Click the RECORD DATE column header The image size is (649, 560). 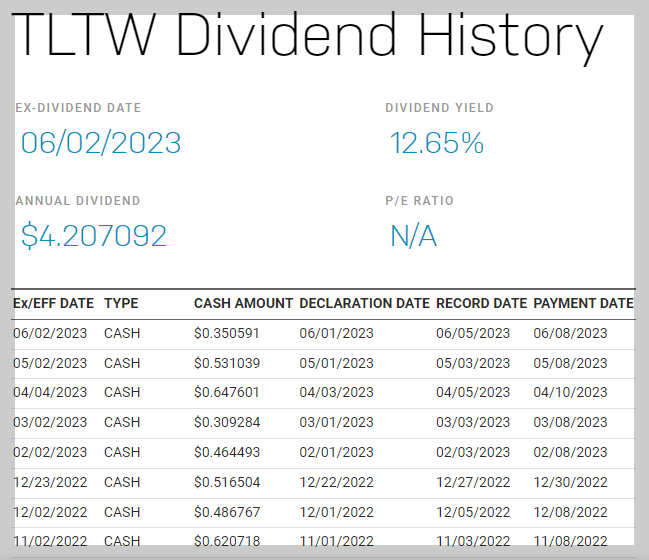(481, 303)
